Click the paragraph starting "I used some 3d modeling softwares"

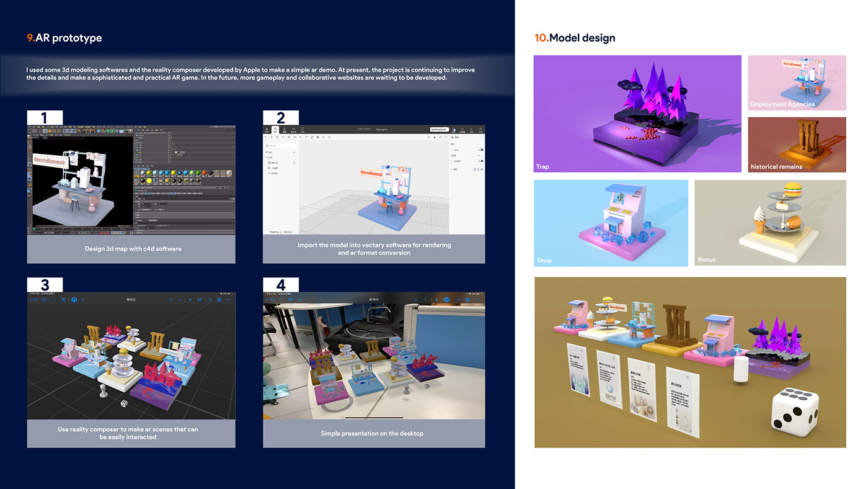click(250, 74)
